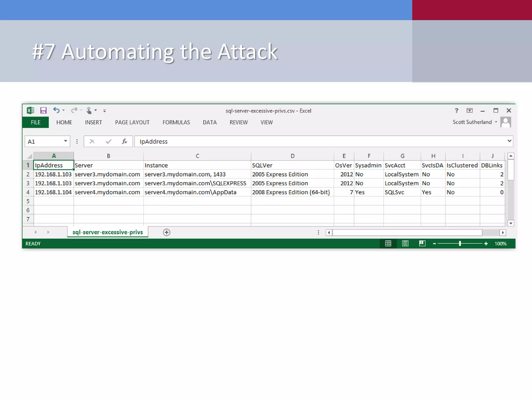Select the sql-server-excessive-privs sheet tab
This screenshot has width=532, height=399.
point(108,232)
